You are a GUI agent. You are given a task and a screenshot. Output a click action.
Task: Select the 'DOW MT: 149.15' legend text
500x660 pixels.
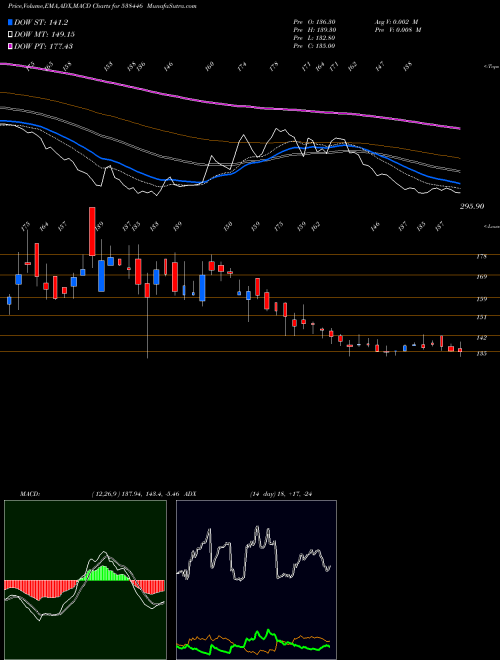(45, 34)
